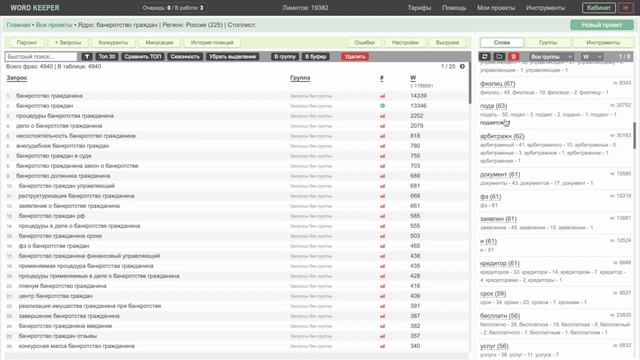Focus the Быстрый поиск input field
Viewport: 640px width, 360px height.
[41, 57]
